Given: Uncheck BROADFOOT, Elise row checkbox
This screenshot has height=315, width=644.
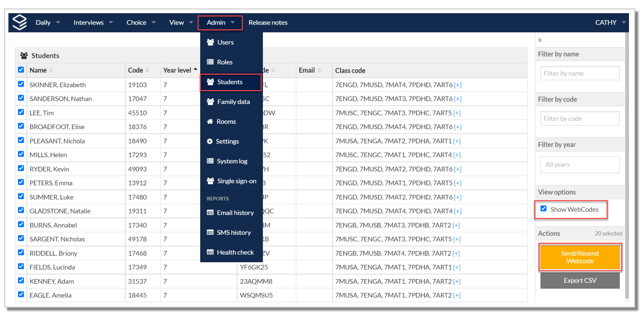Looking at the screenshot, I should tap(21, 126).
